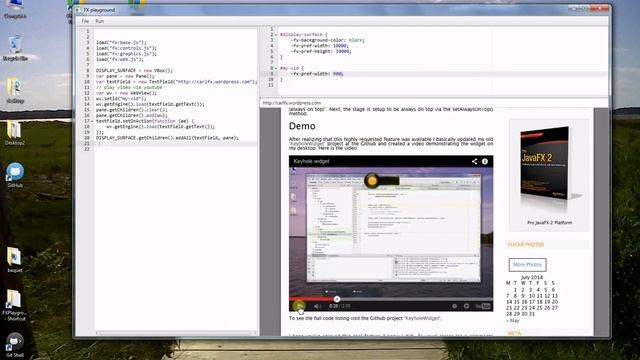This screenshot has width=640, height=360.
Task: Click the horizontal scrollbar of the JS editor
Action: [176, 333]
